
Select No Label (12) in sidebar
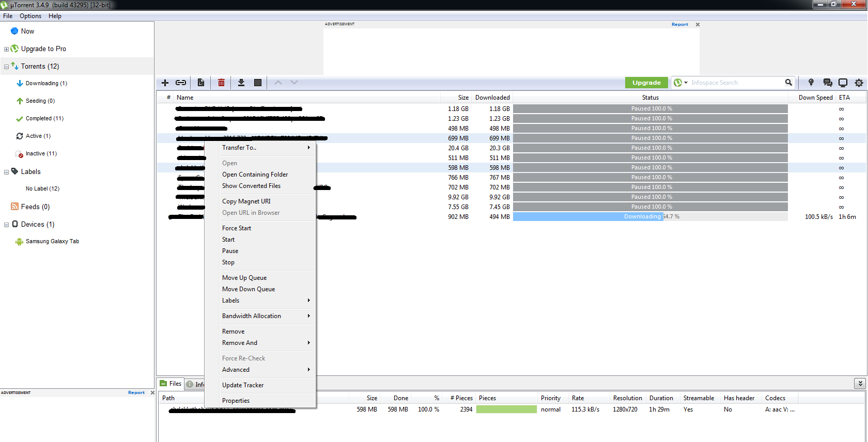(x=42, y=189)
